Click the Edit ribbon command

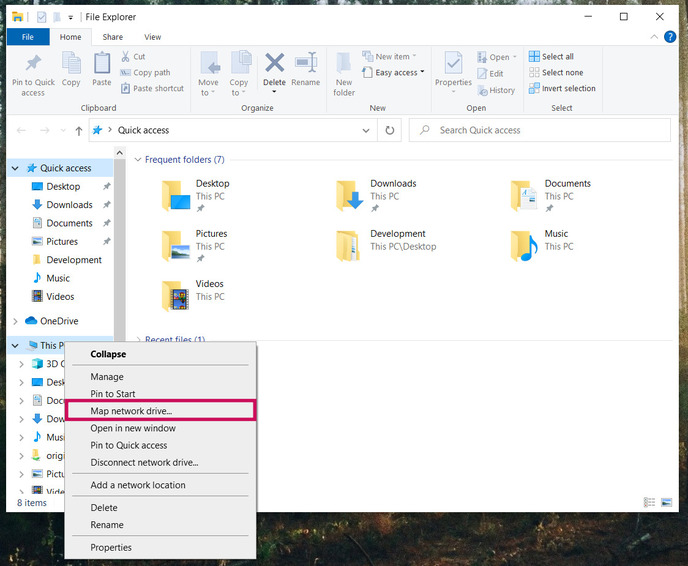pos(491,73)
